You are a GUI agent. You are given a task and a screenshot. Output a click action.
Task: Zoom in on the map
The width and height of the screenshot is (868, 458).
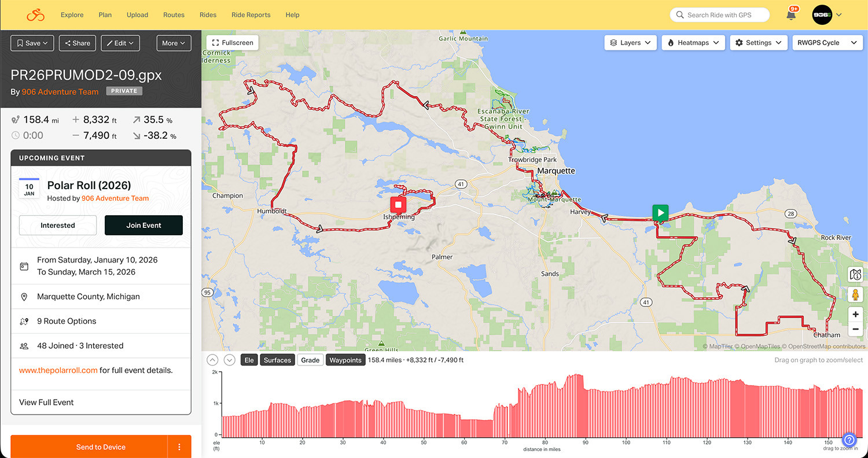855,315
